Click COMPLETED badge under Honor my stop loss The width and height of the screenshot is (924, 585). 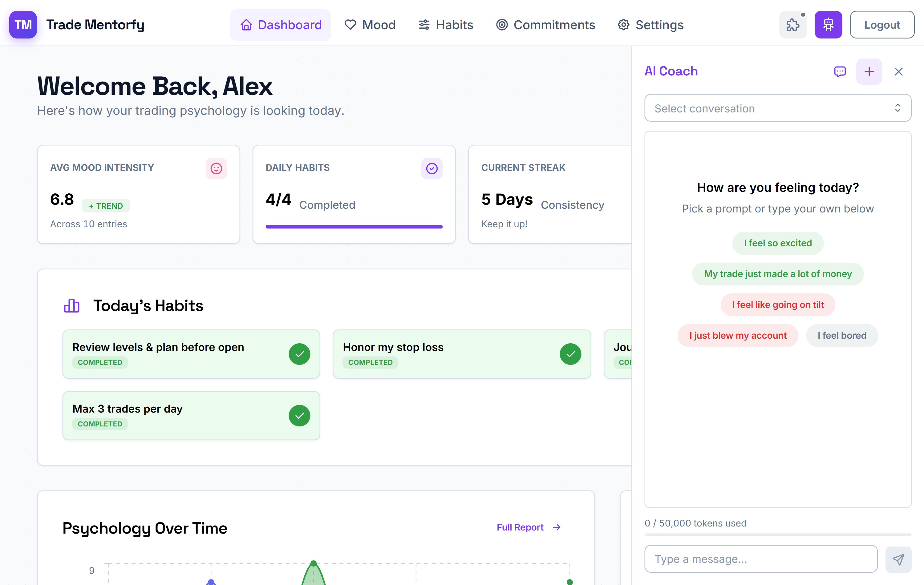coord(370,362)
